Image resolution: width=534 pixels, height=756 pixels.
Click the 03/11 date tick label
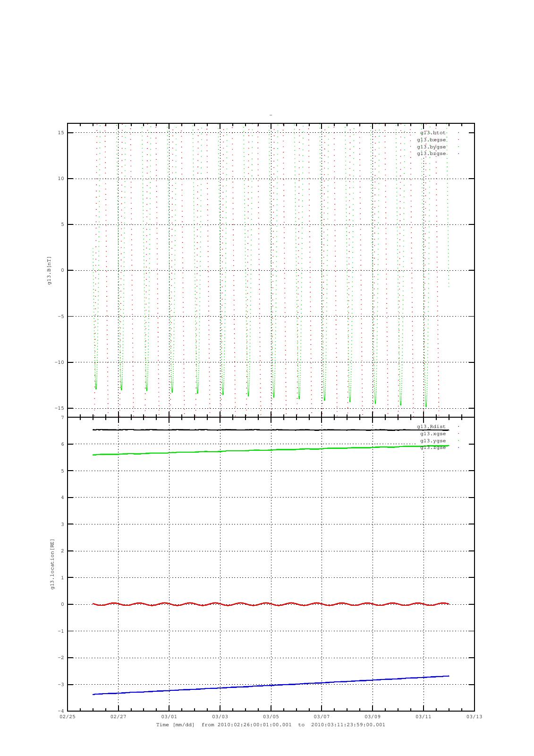pos(424,716)
